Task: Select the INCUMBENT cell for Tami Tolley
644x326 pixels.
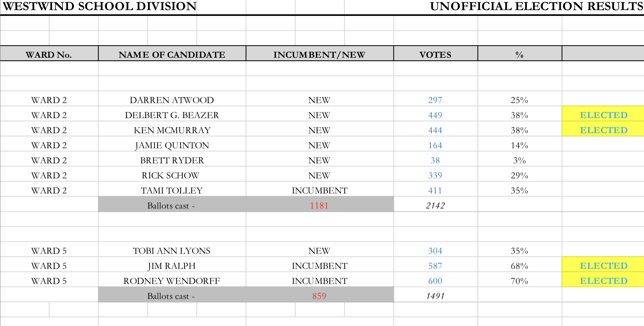Action: [319, 191]
